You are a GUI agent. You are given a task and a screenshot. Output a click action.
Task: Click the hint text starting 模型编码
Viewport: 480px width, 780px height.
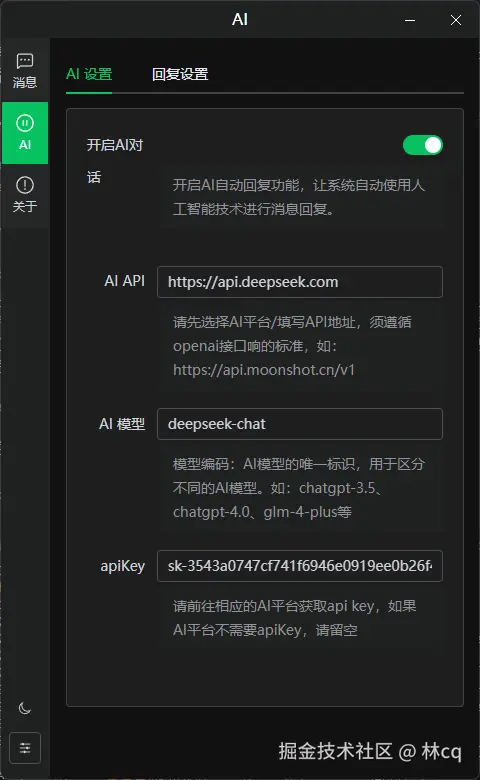(298, 488)
